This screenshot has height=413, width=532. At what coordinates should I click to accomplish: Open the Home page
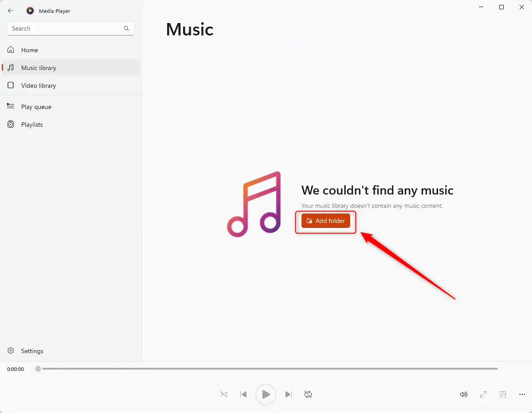30,50
